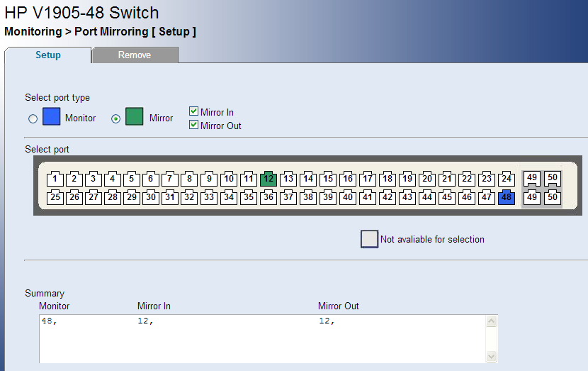
Task: Select port 25 icon
Action: pos(55,197)
